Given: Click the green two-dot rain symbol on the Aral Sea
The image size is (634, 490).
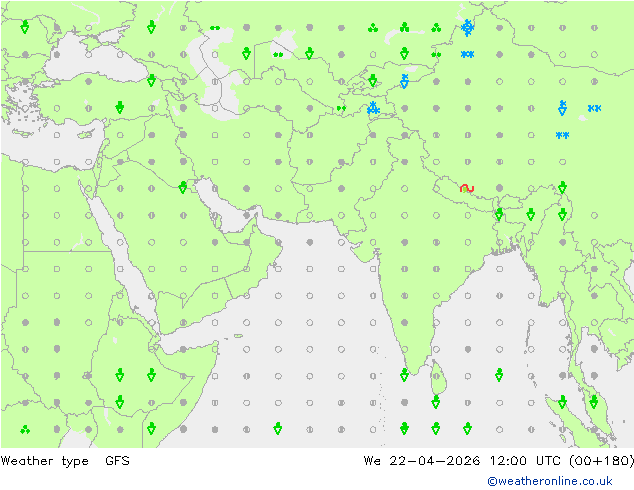Looking at the screenshot, I should 278,55.
